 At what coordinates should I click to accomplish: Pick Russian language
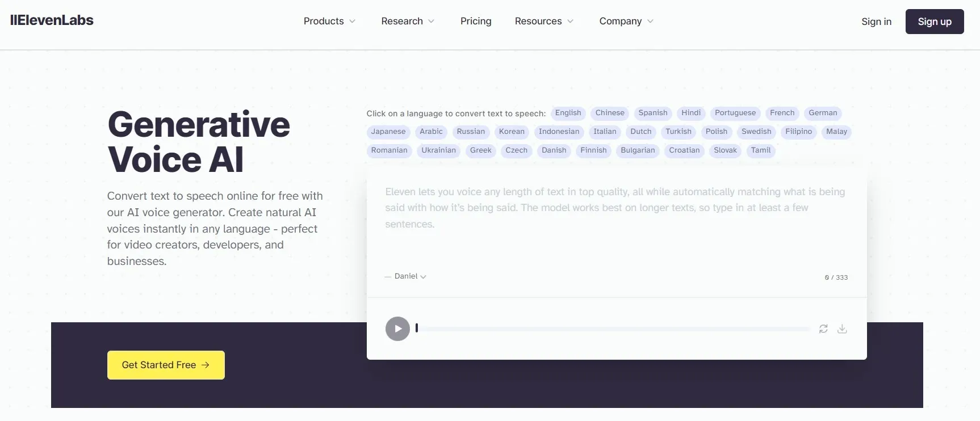coord(471,132)
